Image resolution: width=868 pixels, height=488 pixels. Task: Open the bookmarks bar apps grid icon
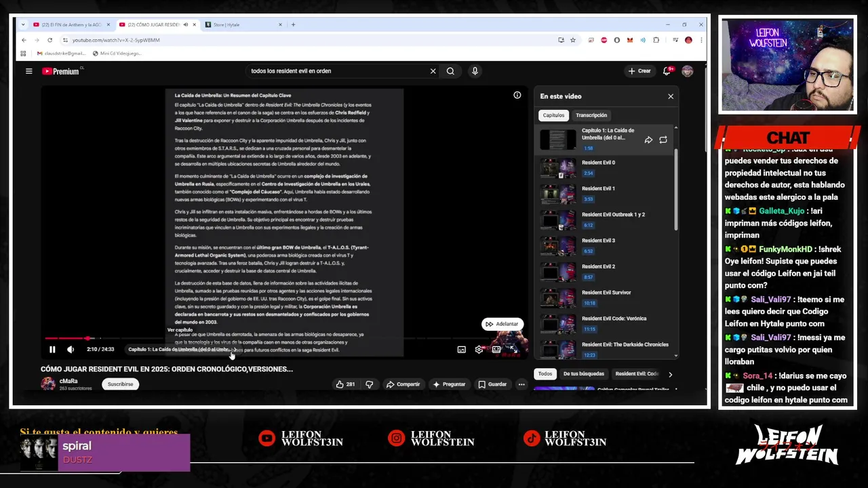tap(24, 53)
